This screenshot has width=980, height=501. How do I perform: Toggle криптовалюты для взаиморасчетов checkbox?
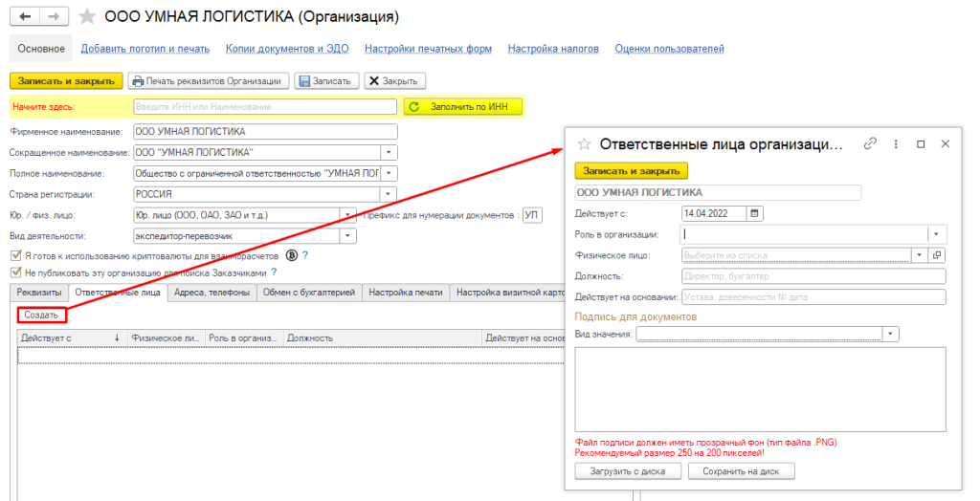[x=15, y=255]
